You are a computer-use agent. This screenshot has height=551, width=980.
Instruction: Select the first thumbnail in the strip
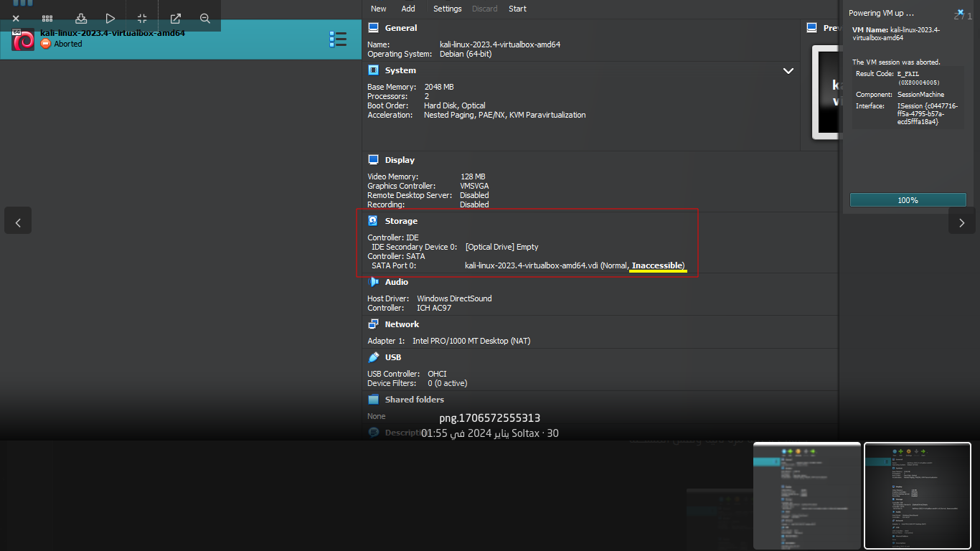tap(807, 495)
